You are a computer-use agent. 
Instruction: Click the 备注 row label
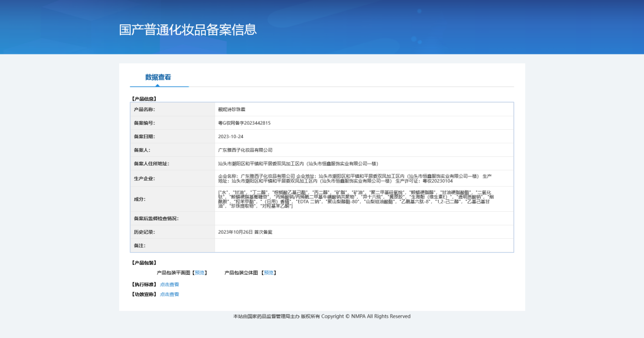pos(139,246)
